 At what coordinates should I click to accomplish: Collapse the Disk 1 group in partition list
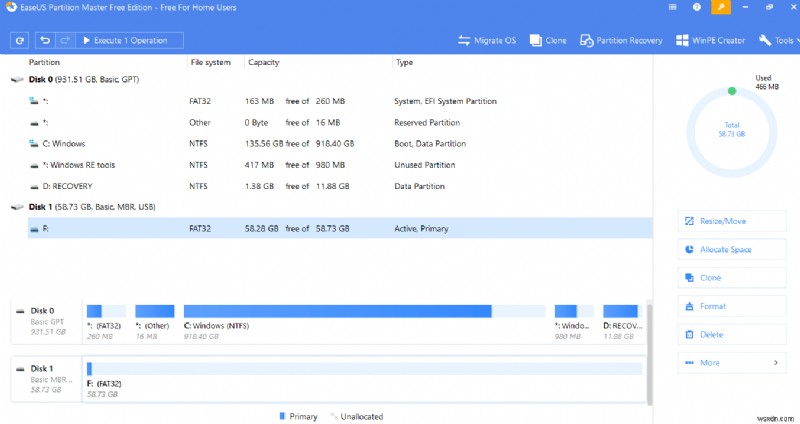click(14, 207)
